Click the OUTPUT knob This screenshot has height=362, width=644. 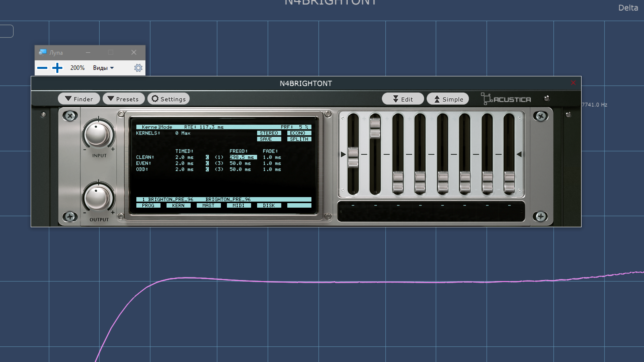point(98,198)
